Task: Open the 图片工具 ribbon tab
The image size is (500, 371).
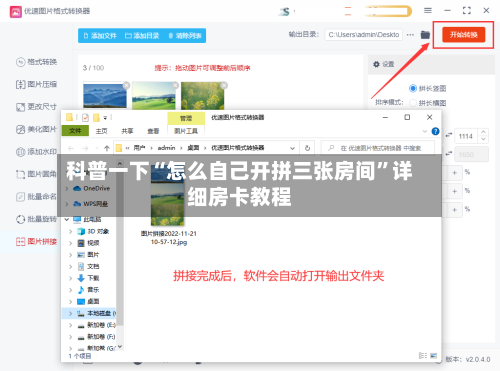Action: (186, 131)
